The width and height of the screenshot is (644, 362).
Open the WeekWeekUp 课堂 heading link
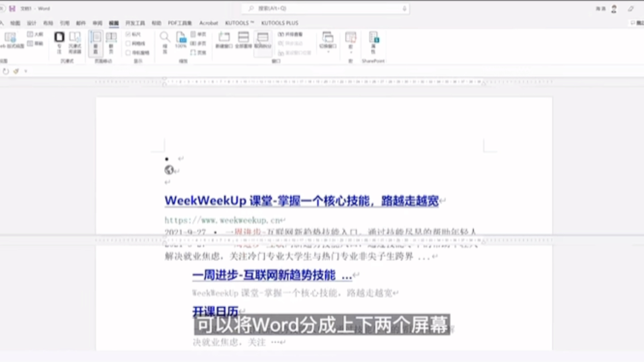(x=301, y=201)
